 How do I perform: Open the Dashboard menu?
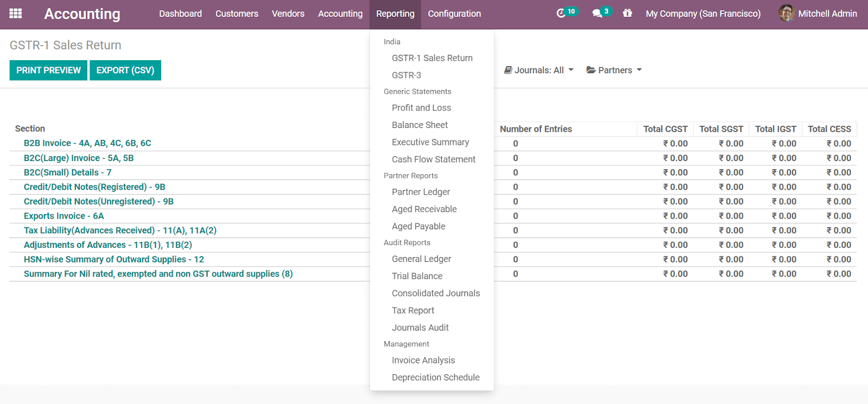coord(180,14)
